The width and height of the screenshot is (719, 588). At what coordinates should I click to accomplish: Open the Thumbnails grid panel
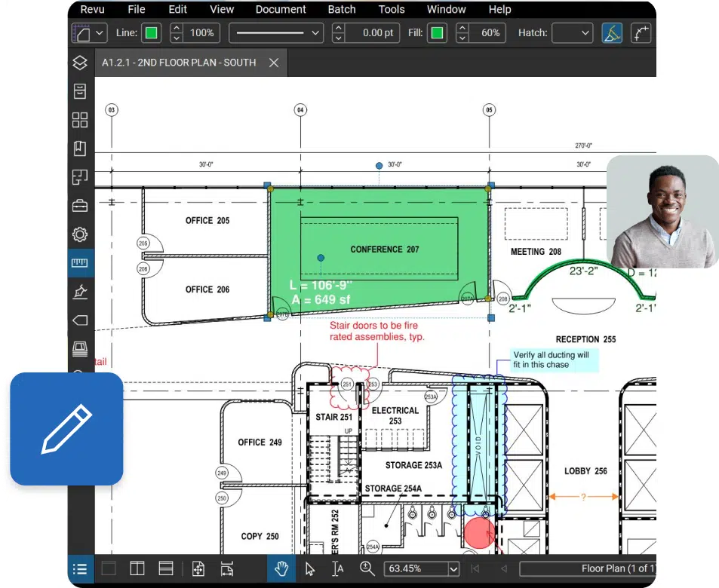[80, 120]
